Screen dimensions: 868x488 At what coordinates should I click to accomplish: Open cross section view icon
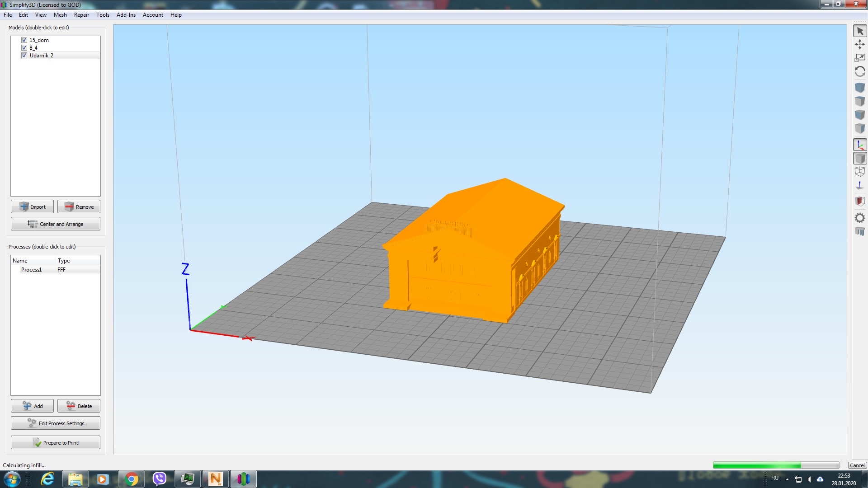pos(860,201)
